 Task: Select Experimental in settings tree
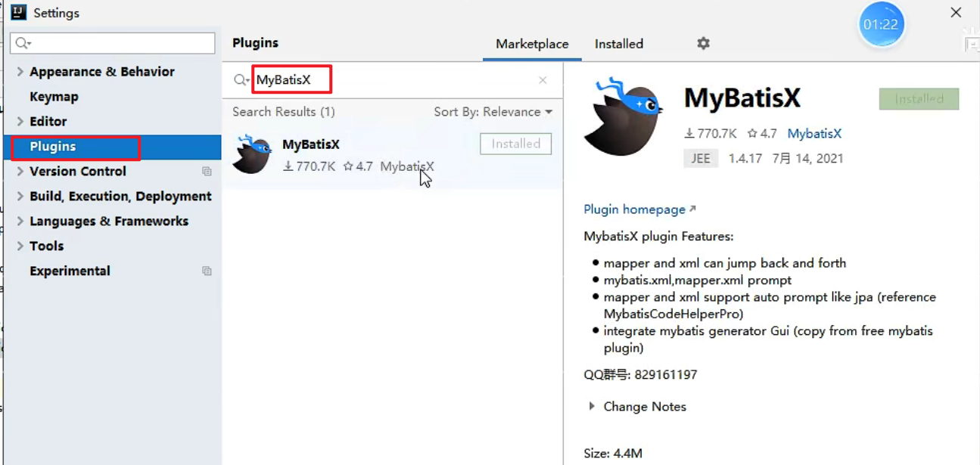pyautogui.click(x=70, y=271)
